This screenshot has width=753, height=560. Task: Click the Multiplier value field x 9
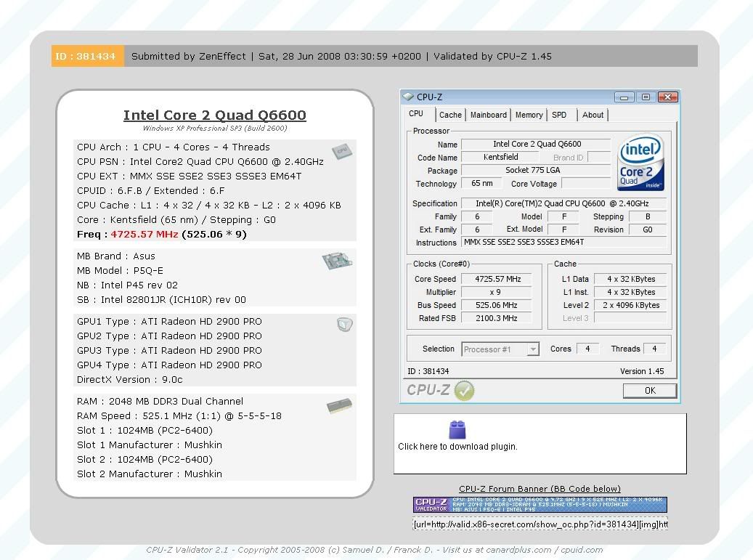pos(496,292)
